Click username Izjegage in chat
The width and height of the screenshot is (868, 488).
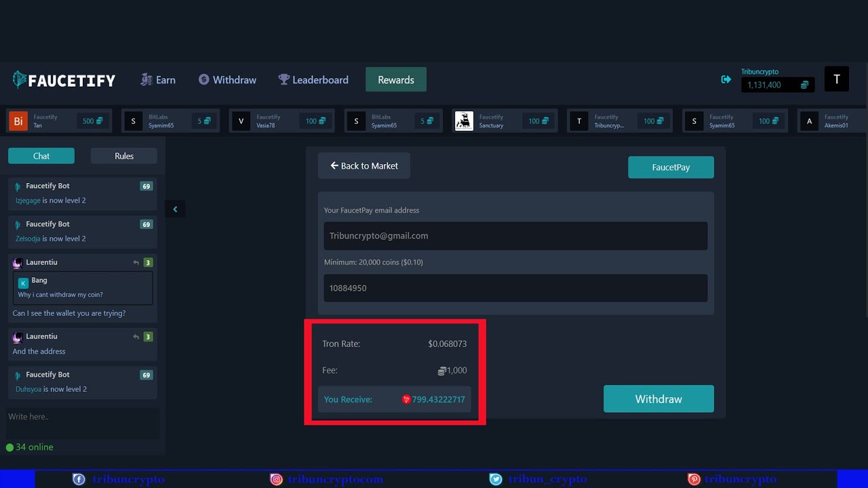(x=28, y=201)
